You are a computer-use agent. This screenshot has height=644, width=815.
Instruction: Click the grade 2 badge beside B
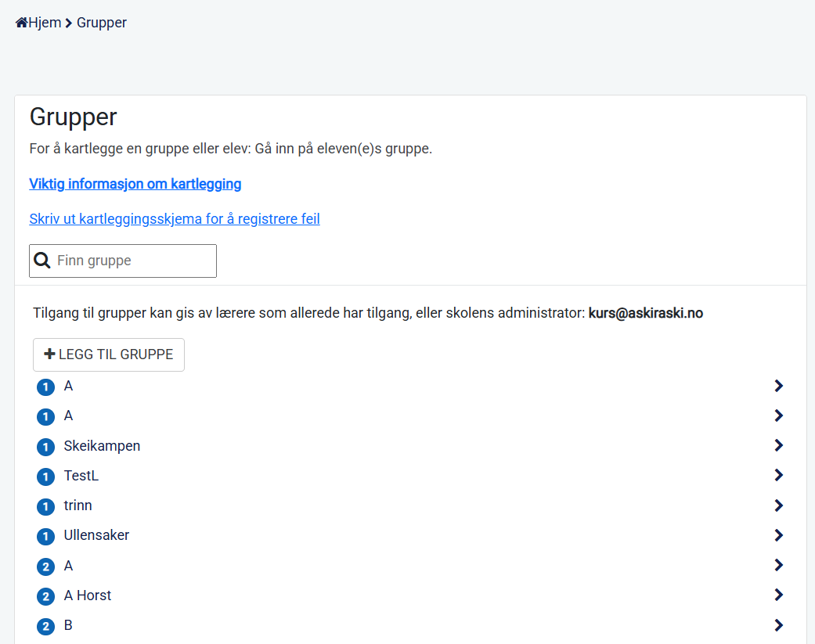point(45,626)
